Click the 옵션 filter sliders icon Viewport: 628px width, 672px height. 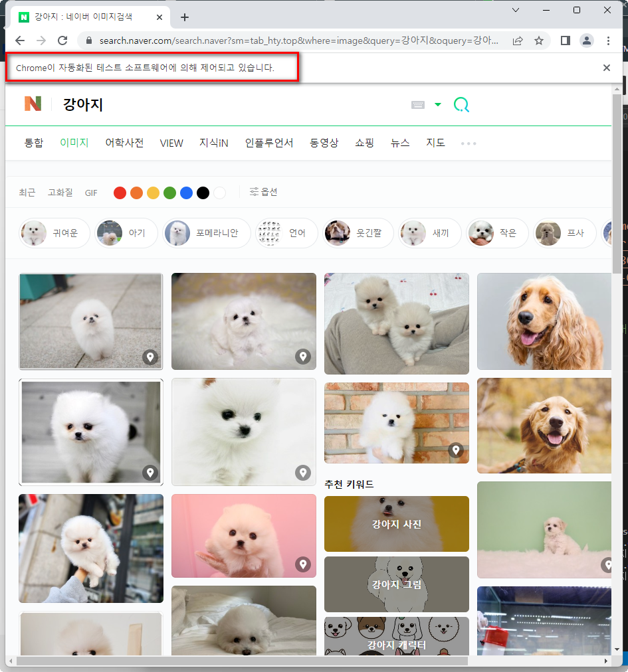[254, 192]
